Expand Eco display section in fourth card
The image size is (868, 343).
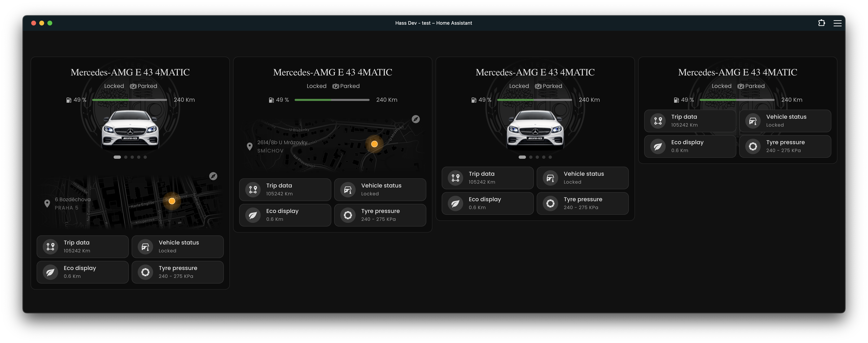(x=690, y=146)
